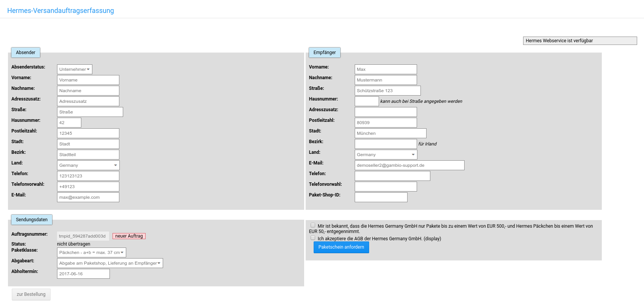This screenshot has width=644, height=305.
Task: Click the neuer Auftrag button
Action: point(129,236)
